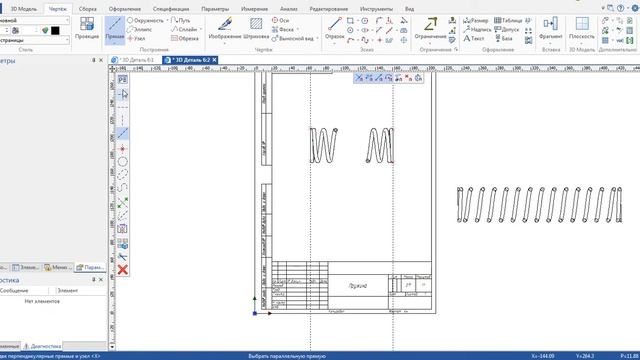This screenshot has width=640, height=360.
Task: Select the Штриховка hatch tool
Action: pyautogui.click(x=256, y=28)
